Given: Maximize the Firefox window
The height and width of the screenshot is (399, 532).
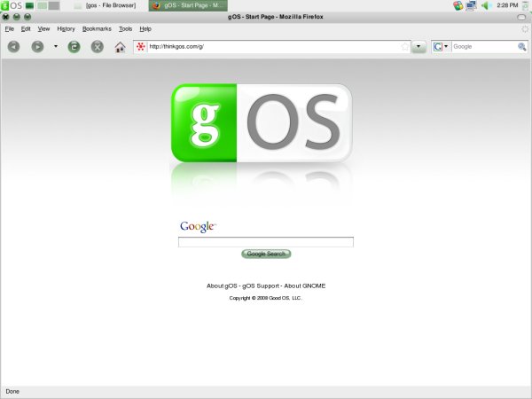Looking at the screenshot, I should [x=27, y=17].
